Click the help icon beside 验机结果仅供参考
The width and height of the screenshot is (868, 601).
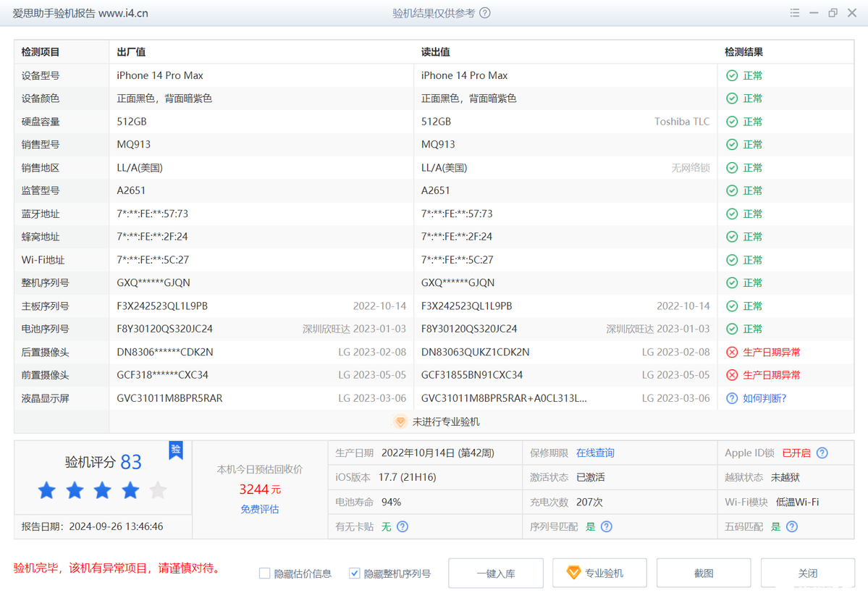click(485, 13)
